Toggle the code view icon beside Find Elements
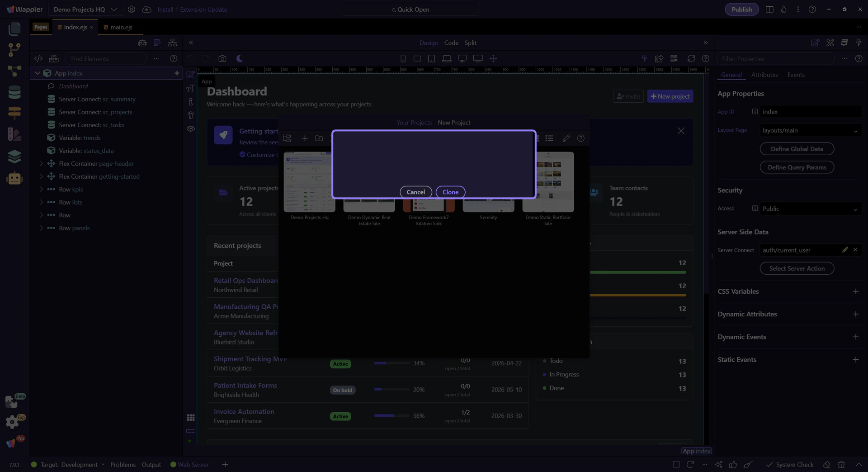The width and height of the screenshot is (868, 472). click(x=38, y=59)
